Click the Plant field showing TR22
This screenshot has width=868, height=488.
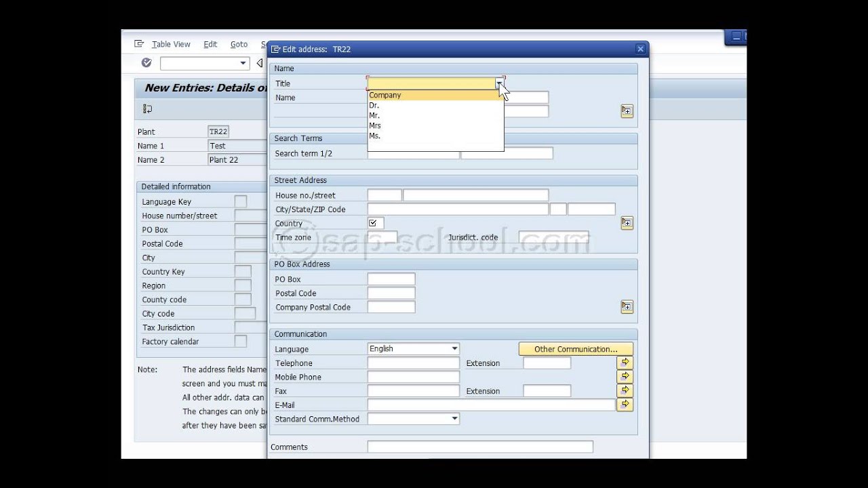click(218, 131)
